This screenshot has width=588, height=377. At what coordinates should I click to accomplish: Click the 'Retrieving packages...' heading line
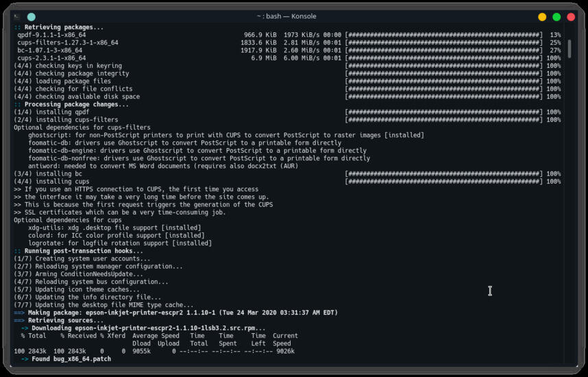(x=59, y=27)
